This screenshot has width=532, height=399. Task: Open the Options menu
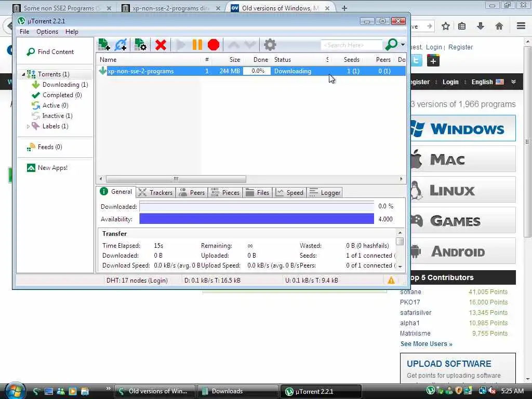click(47, 32)
